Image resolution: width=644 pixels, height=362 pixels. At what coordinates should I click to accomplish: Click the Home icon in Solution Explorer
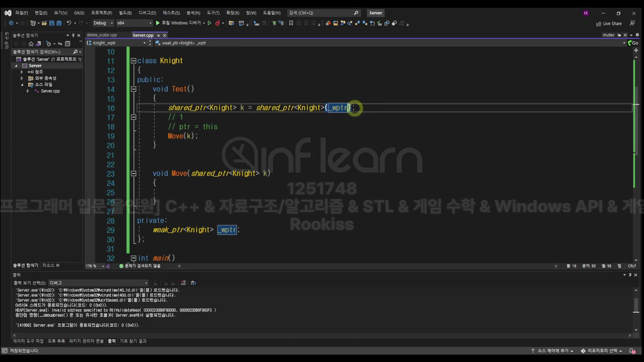pyautogui.click(x=31, y=44)
